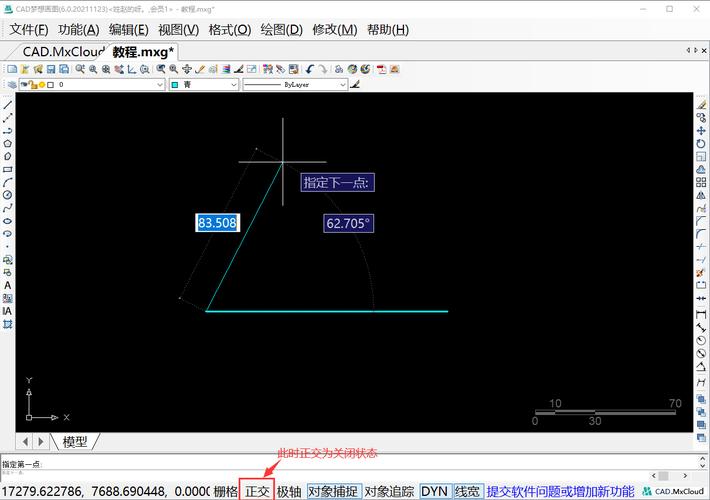This screenshot has width=710, height=500.
Task: Click the New drawing icon
Action: [x=12, y=69]
